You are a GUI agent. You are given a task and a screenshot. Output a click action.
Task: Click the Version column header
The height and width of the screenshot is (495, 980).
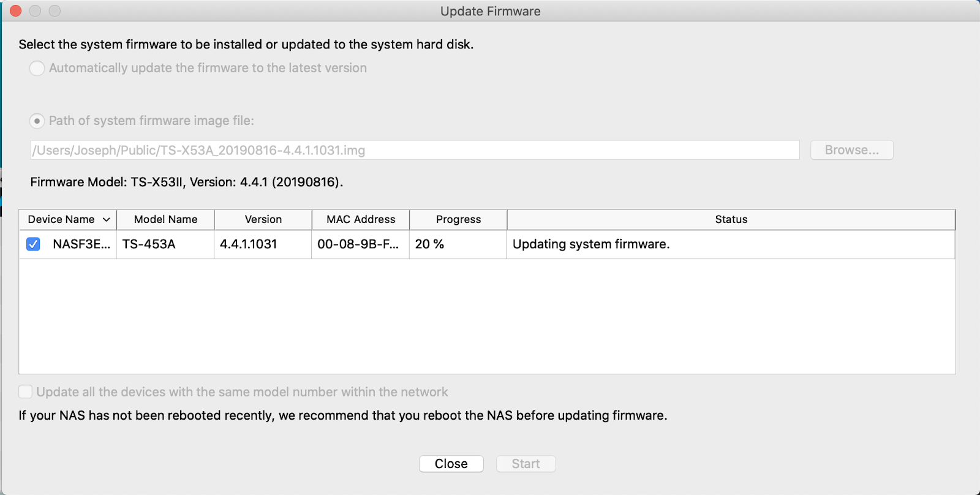click(x=263, y=219)
